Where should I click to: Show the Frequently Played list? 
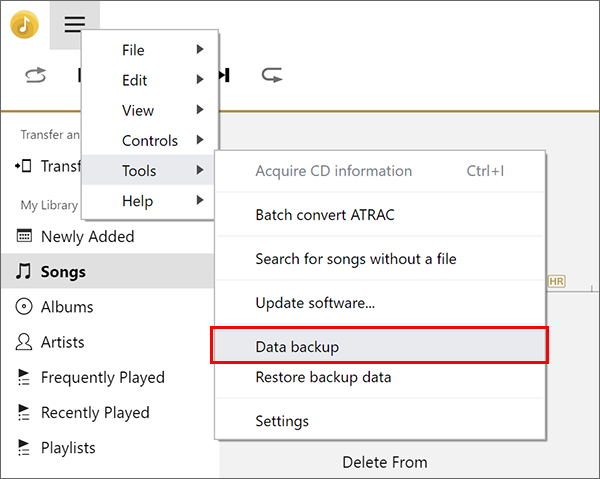102,378
